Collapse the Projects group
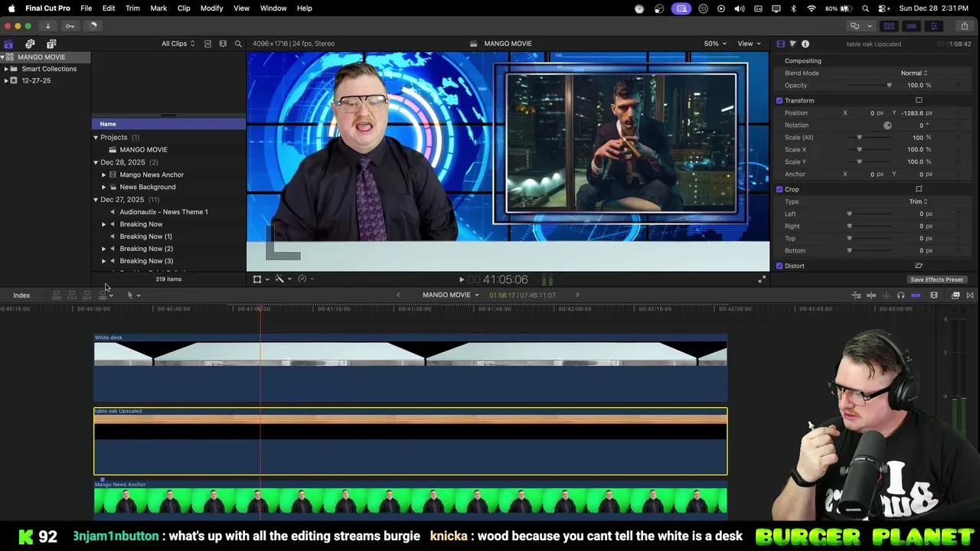This screenshot has width=980, height=551. [96, 137]
